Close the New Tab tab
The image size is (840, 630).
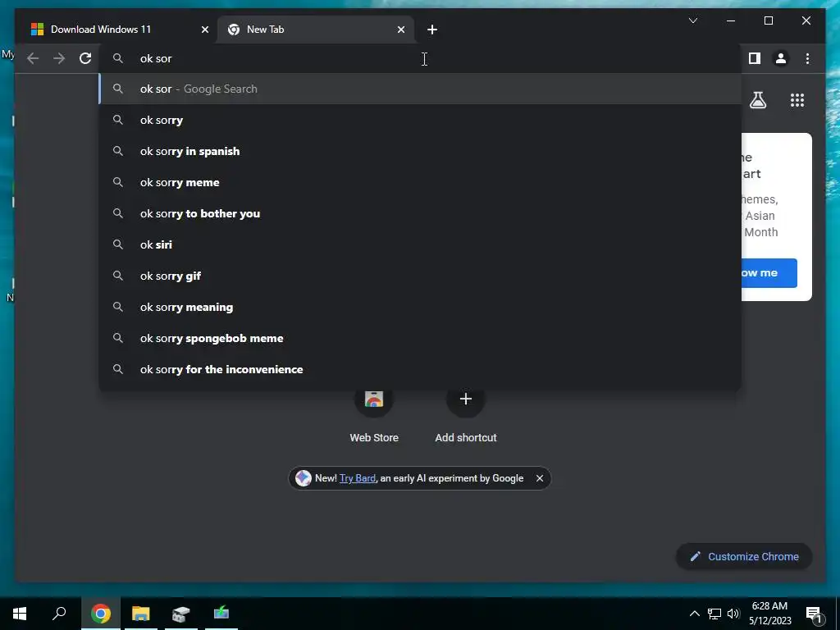point(400,30)
